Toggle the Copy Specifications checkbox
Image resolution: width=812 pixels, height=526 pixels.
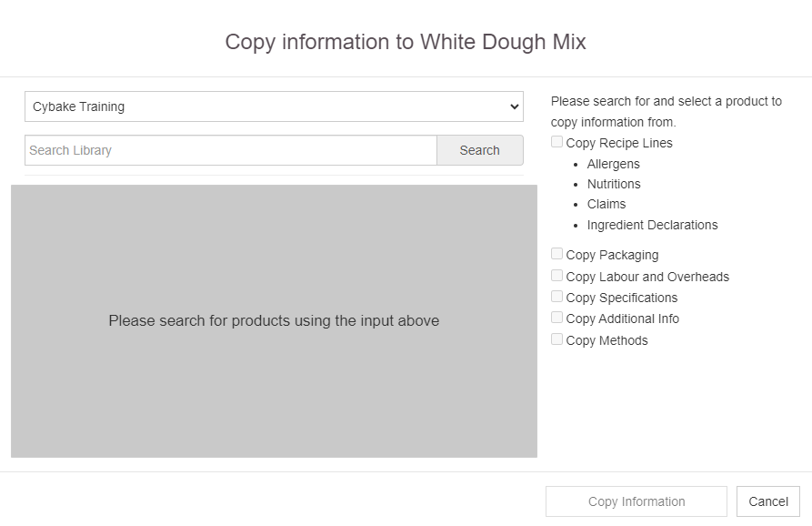[x=556, y=296]
